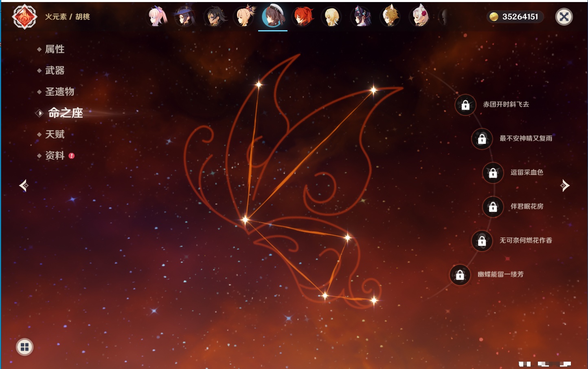Click the text 无可奈何燃花作香
588x369 pixels.
526,240
